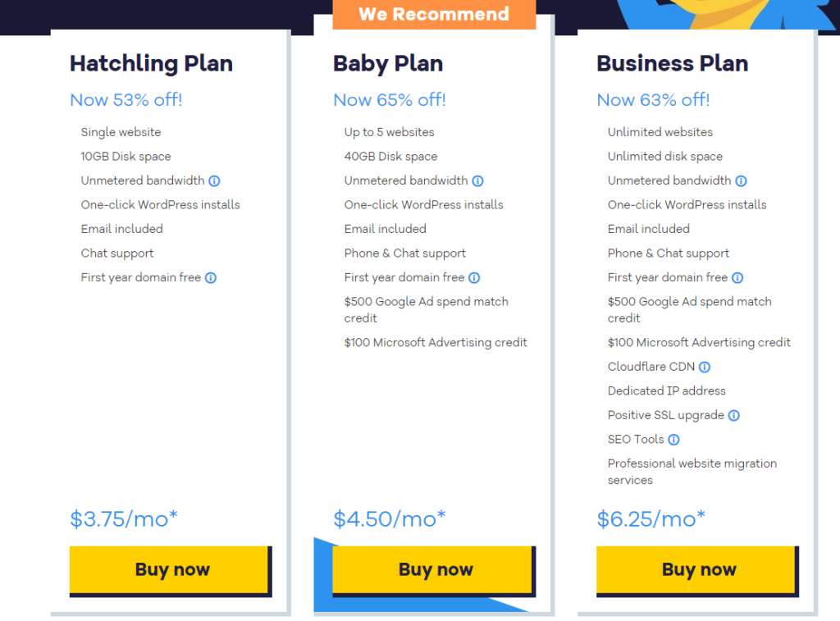840x621 pixels.
Task: Click info icon next to Hatchling First year domain free
Action: 211,277
